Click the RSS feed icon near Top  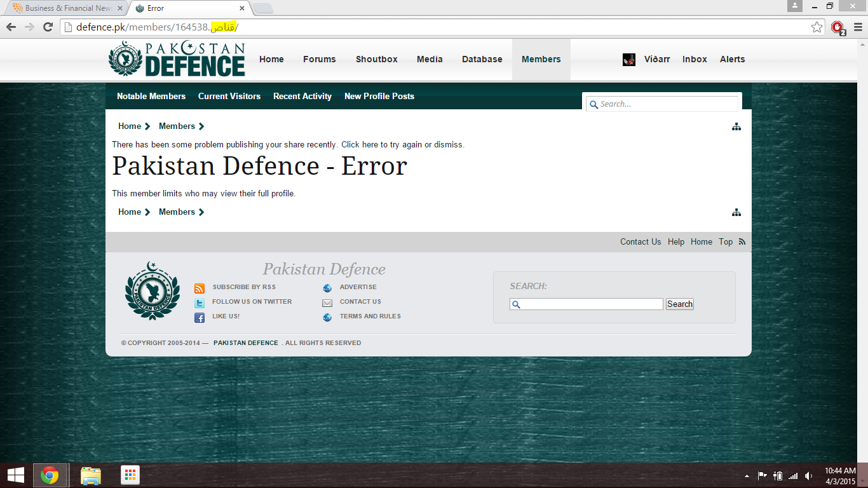[x=742, y=241]
